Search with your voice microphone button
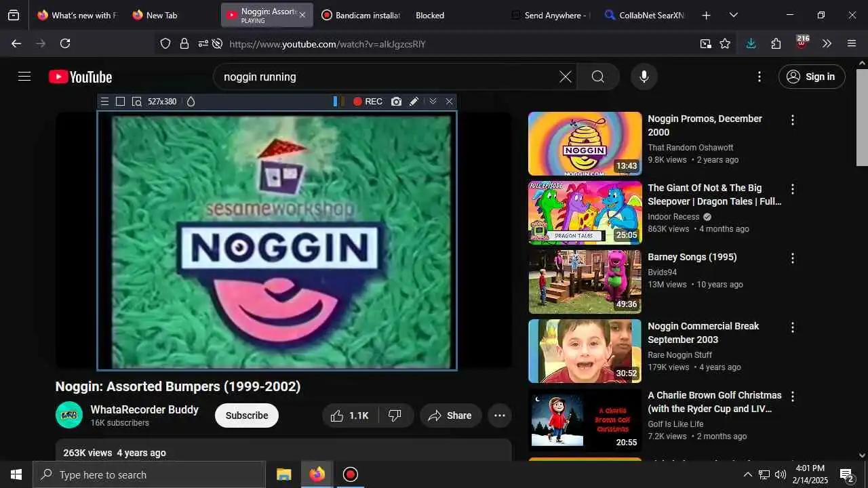The width and height of the screenshot is (868, 488). [x=644, y=77]
